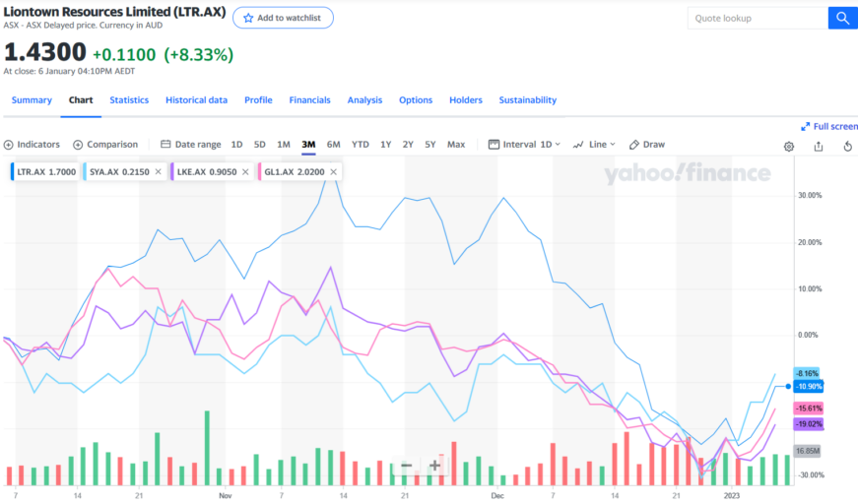Click the Comparison plus icon
This screenshot has height=504, width=858.
(x=78, y=145)
